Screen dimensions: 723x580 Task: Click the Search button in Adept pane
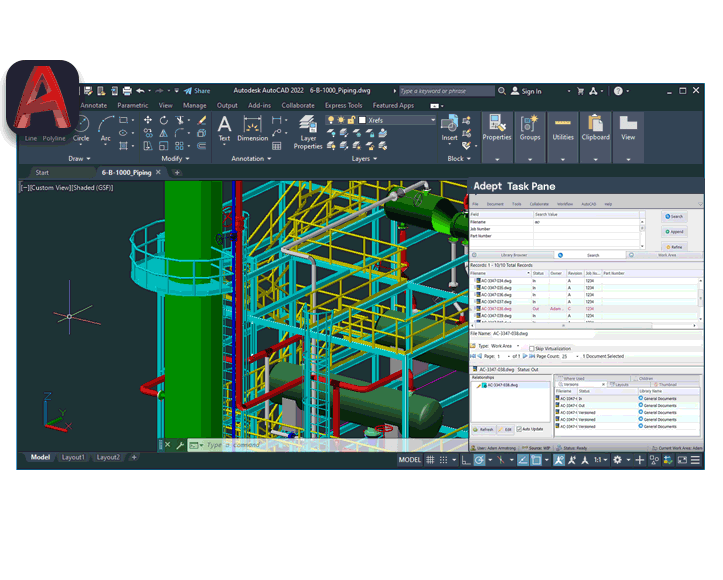pos(674,216)
